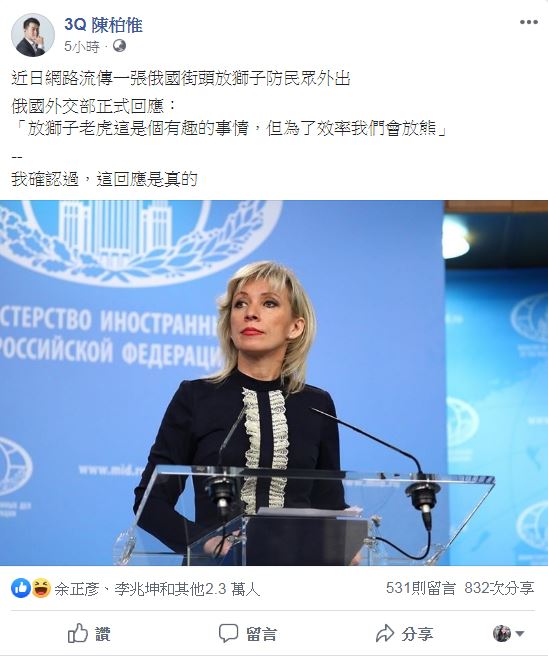The image size is (548, 660).
Task: Click 其他2.3 萬人 reactions summary
Action: (217, 589)
